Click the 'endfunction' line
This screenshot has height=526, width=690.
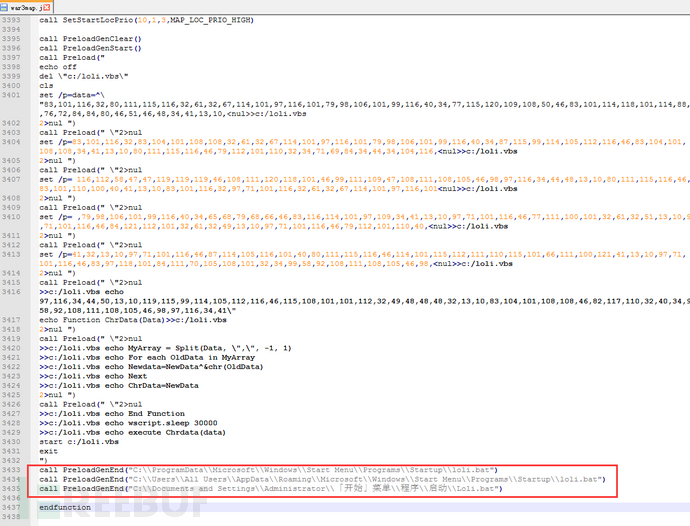pyautogui.click(x=65, y=508)
